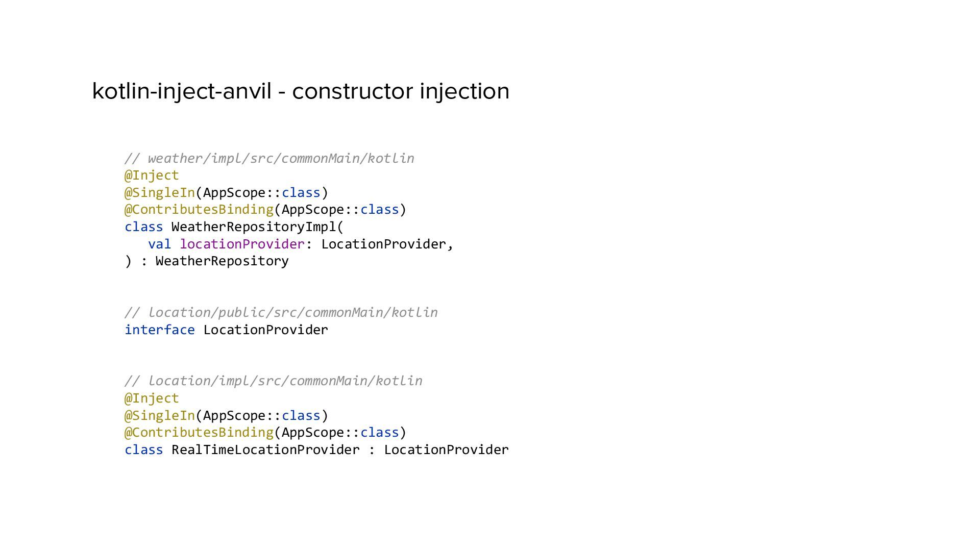Click the class keyword before RealTimeLocationProvider

point(144,450)
